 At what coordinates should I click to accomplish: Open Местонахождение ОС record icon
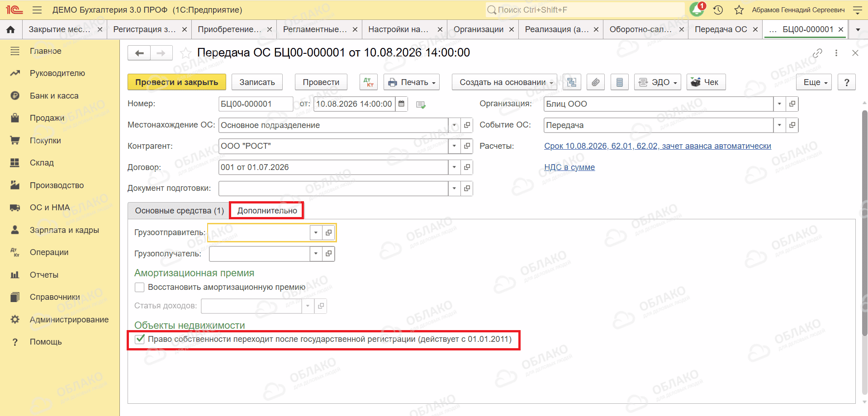coord(467,125)
